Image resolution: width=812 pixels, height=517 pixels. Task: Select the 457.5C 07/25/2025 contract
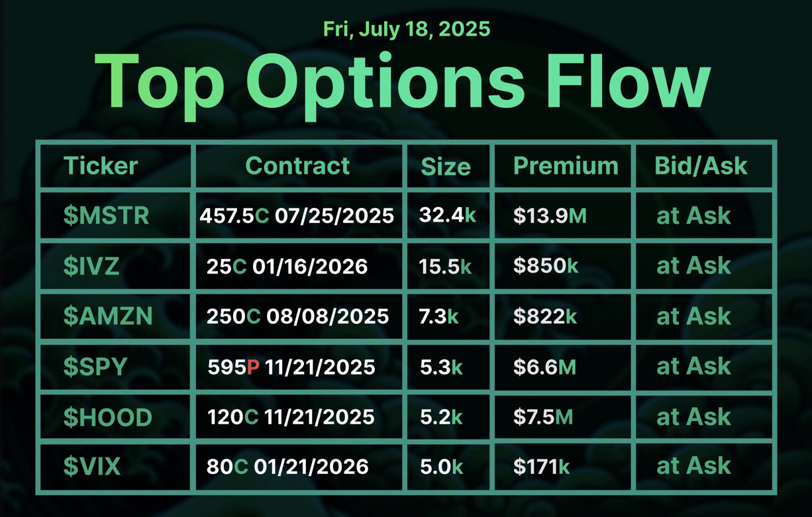(297, 215)
